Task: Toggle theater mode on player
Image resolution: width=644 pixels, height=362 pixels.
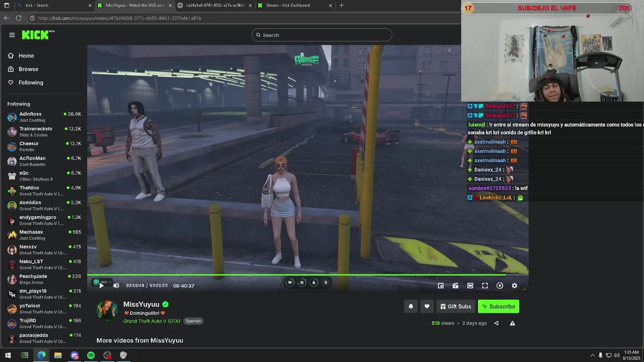Action: coord(470,286)
